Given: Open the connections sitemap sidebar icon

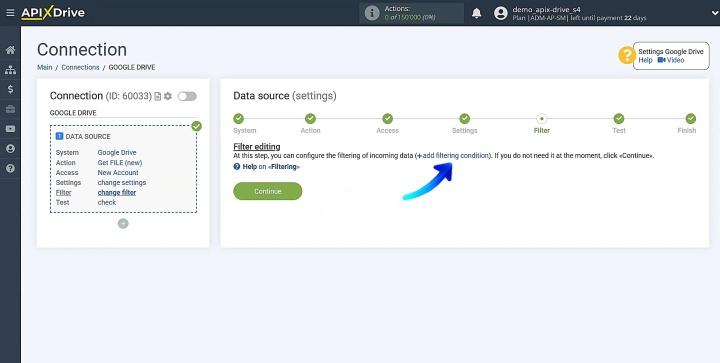Looking at the screenshot, I should click(x=10, y=70).
